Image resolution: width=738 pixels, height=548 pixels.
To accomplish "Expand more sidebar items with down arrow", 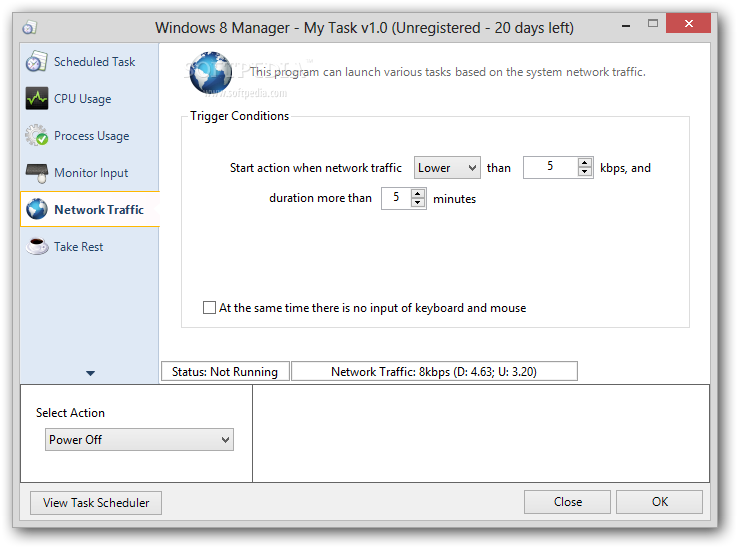I will (90, 373).
